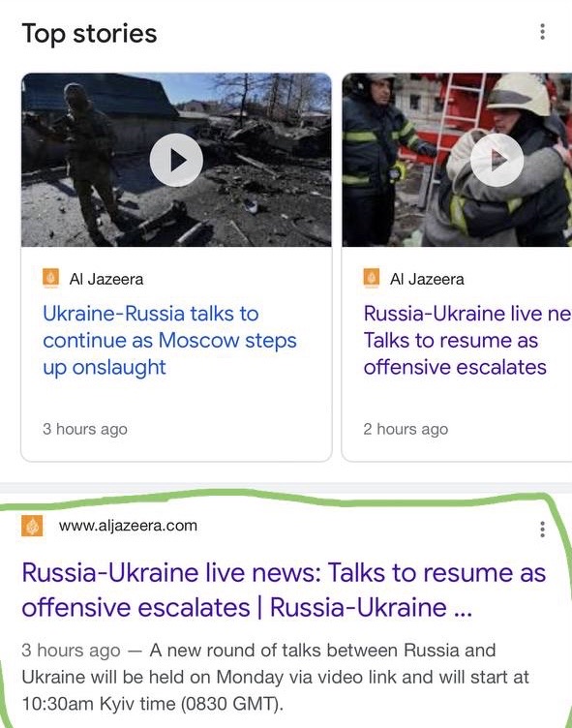Open the 'Russia-Ukraine live news' search result title
The width and height of the screenshot is (572, 728).
click(x=284, y=591)
